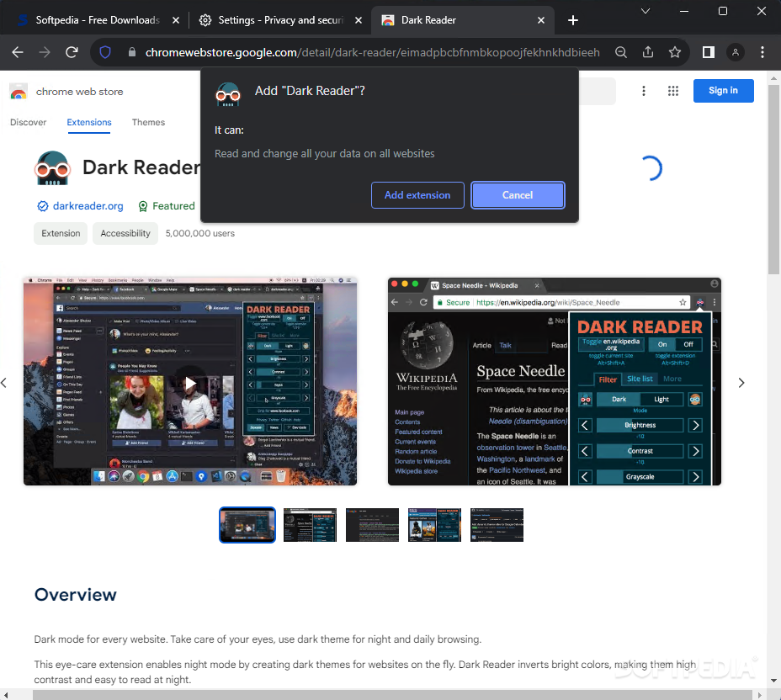
Task: Click the scroll down arrow of the page scrollbar
Action: point(773,680)
